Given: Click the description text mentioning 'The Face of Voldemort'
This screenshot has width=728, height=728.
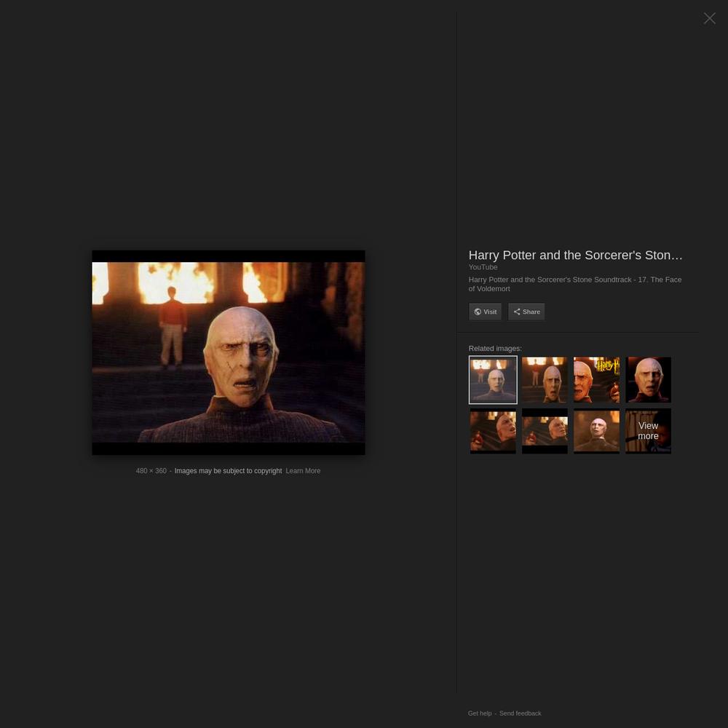Looking at the screenshot, I should [575, 284].
